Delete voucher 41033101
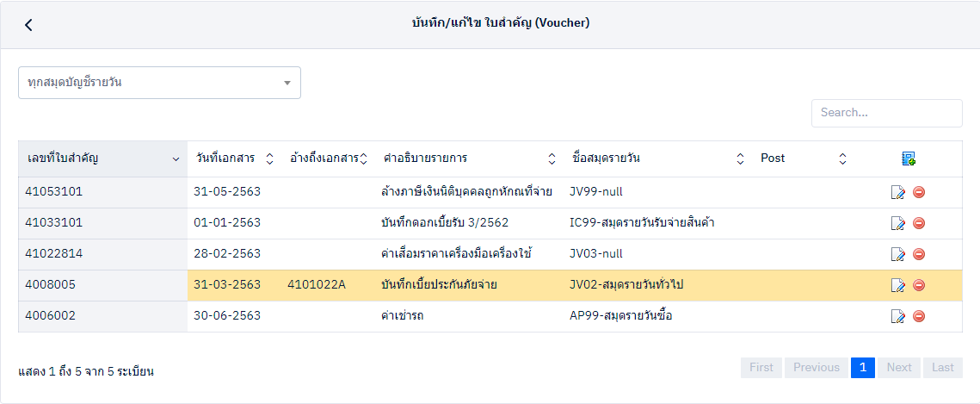Screen dimensions: 980x404 (x=919, y=222)
